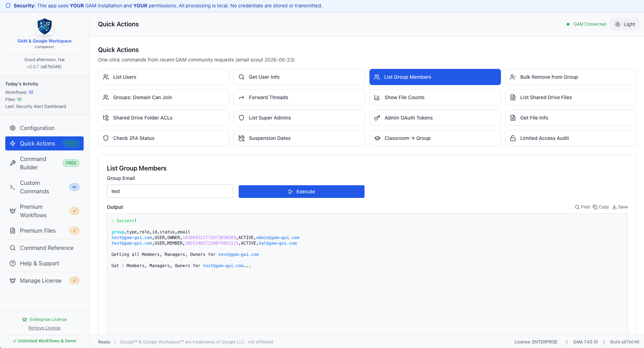Click the Quick Actions lightning icon
The image size is (644, 348).
tap(13, 143)
